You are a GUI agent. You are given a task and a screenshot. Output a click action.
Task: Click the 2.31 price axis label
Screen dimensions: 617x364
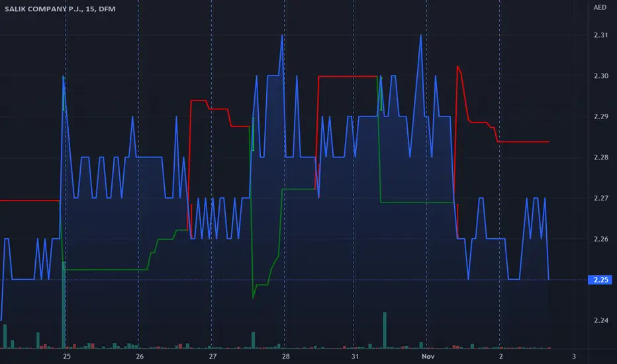coord(601,35)
